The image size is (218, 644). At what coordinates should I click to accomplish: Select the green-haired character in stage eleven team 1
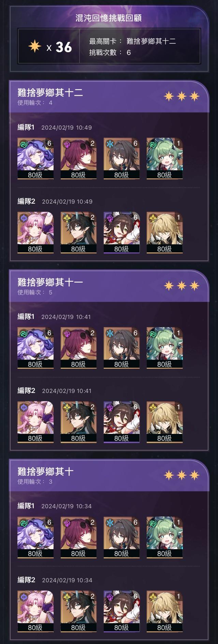(x=165, y=348)
